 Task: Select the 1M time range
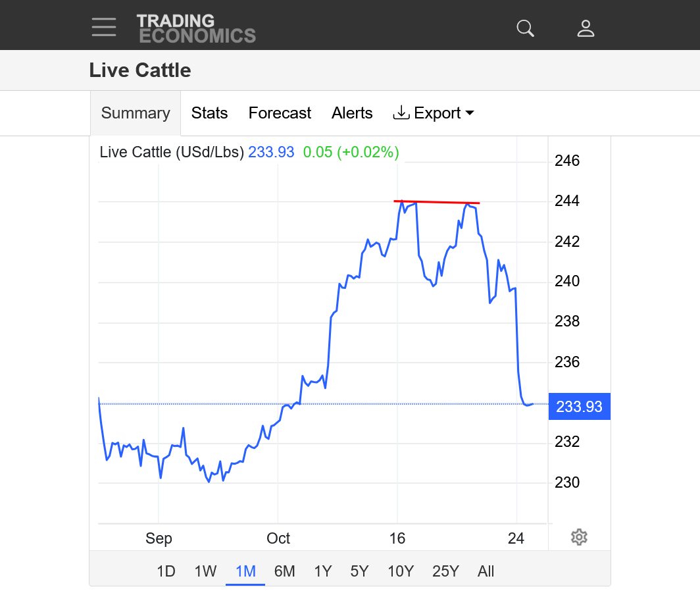pyautogui.click(x=245, y=571)
